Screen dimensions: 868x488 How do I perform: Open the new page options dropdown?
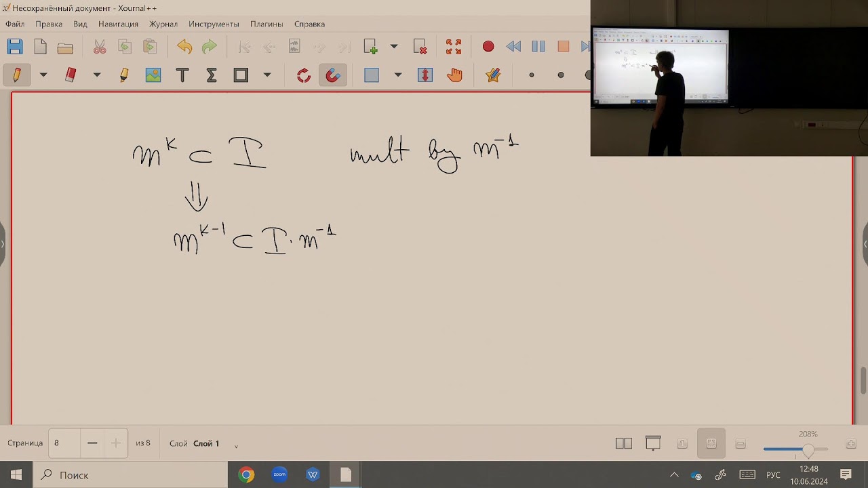394,47
